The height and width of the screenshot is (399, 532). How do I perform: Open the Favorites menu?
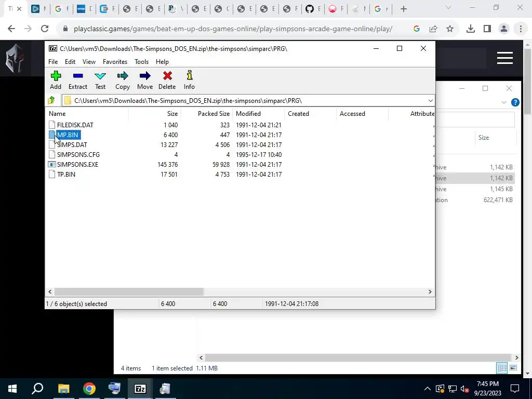(x=115, y=62)
